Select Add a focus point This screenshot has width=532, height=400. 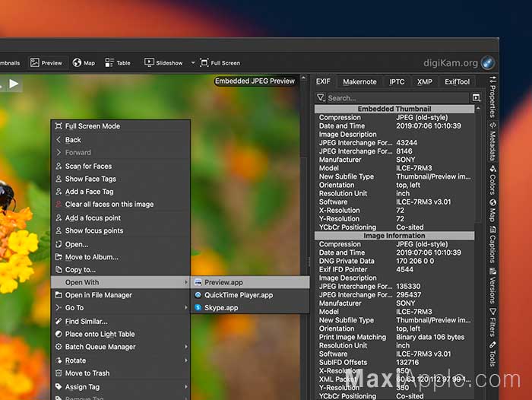[x=120, y=217]
